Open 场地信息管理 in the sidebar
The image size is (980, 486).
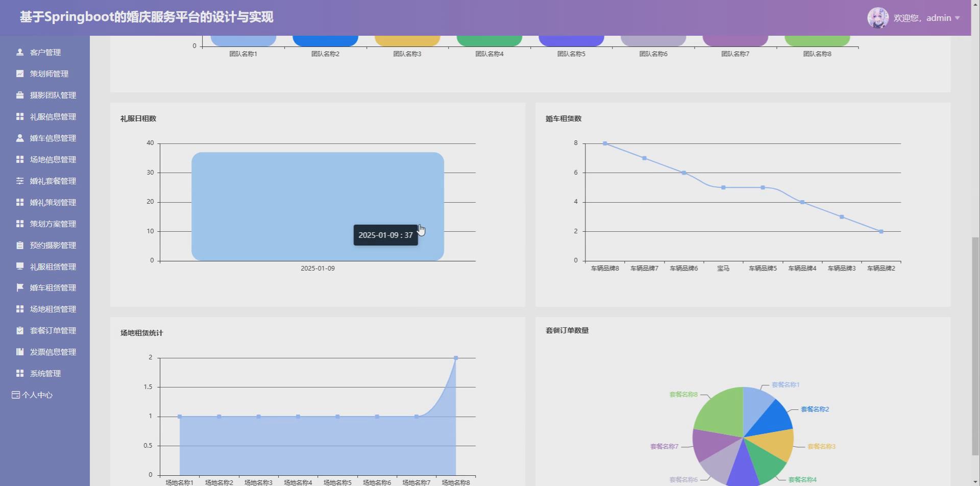[x=53, y=159]
